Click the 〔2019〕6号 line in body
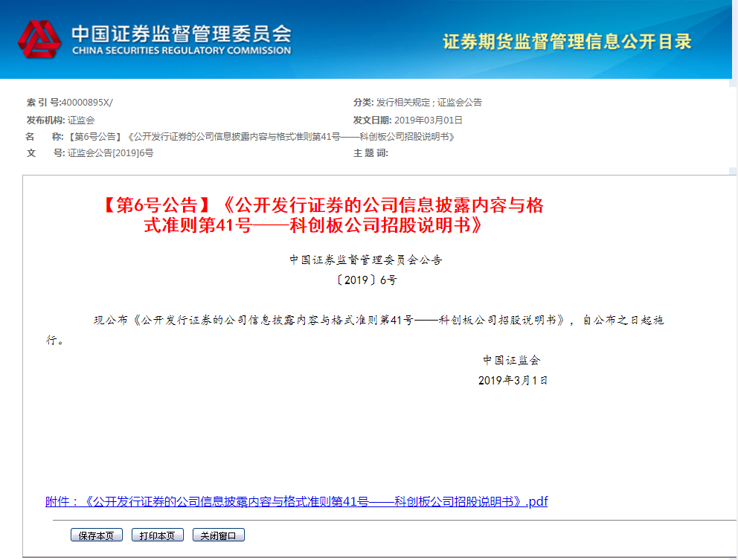This screenshot has width=738, height=560. click(x=367, y=280)
